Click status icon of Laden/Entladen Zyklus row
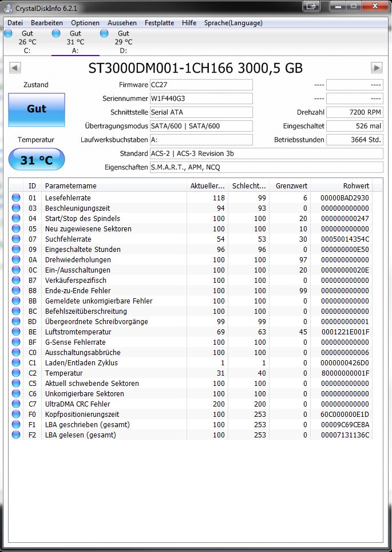 (x=16, y=362)
